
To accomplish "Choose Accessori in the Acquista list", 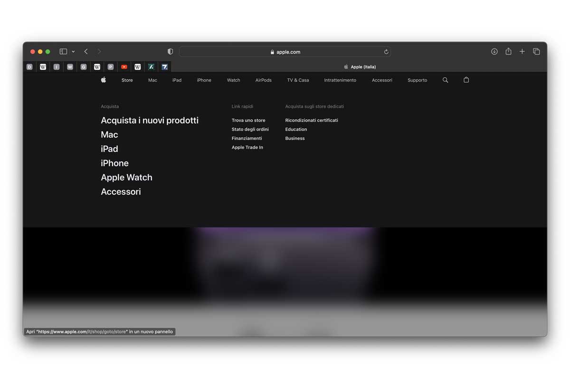I will (121, 192).
